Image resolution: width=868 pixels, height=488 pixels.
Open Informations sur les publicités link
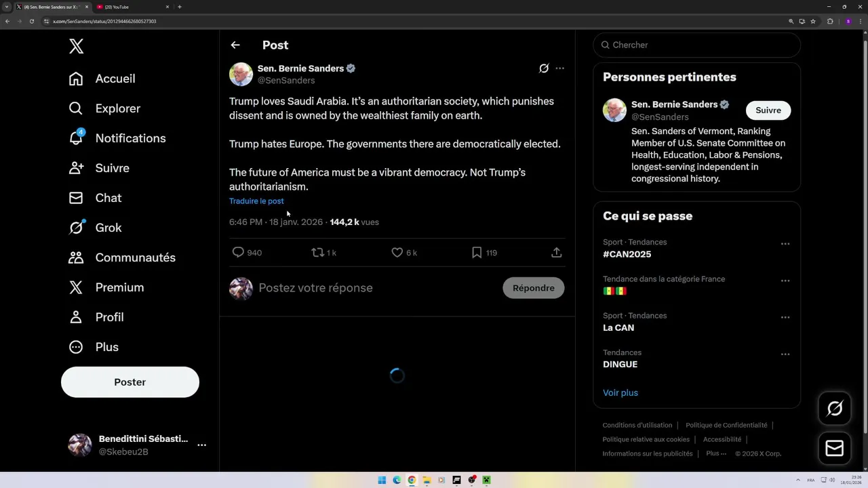coord(648,454)
